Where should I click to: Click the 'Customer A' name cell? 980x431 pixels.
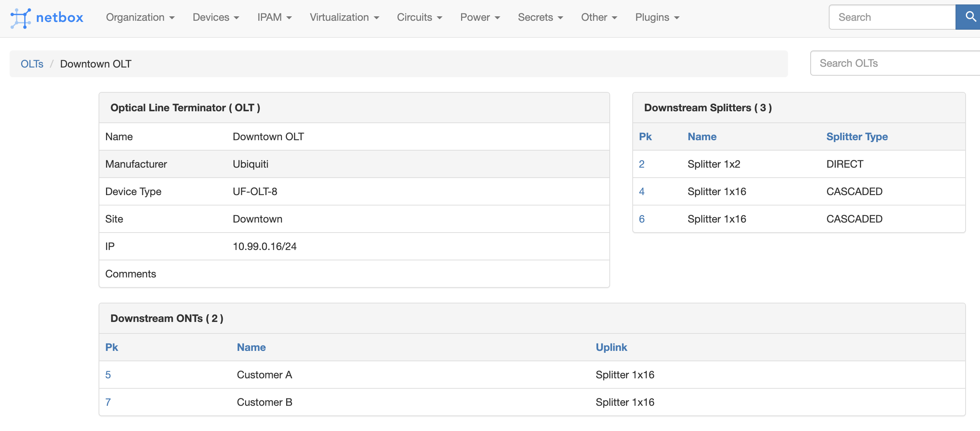click(x=264, y=375)
